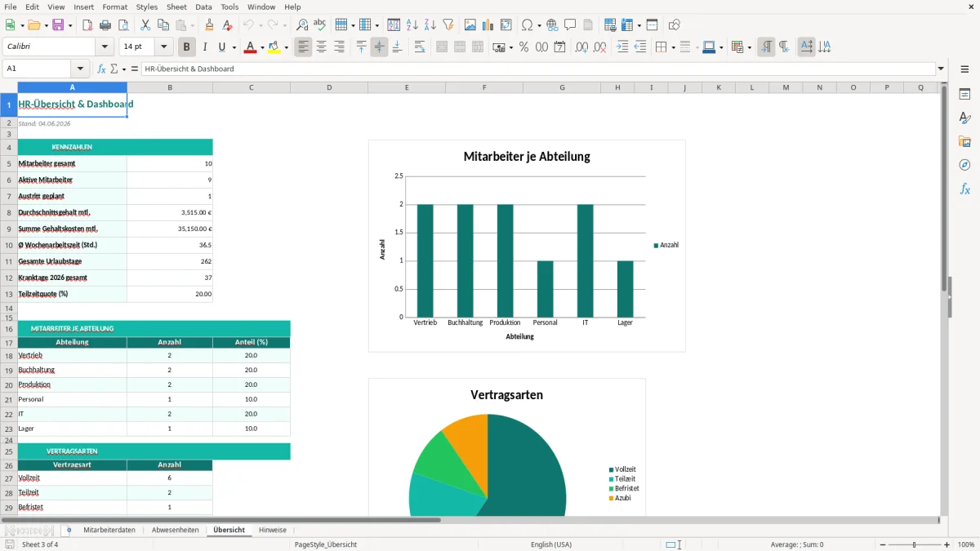Screen dimensions: 980x551
Task: Switch to the Mitarbeiterdaten sheet tab
Action: 109,530
